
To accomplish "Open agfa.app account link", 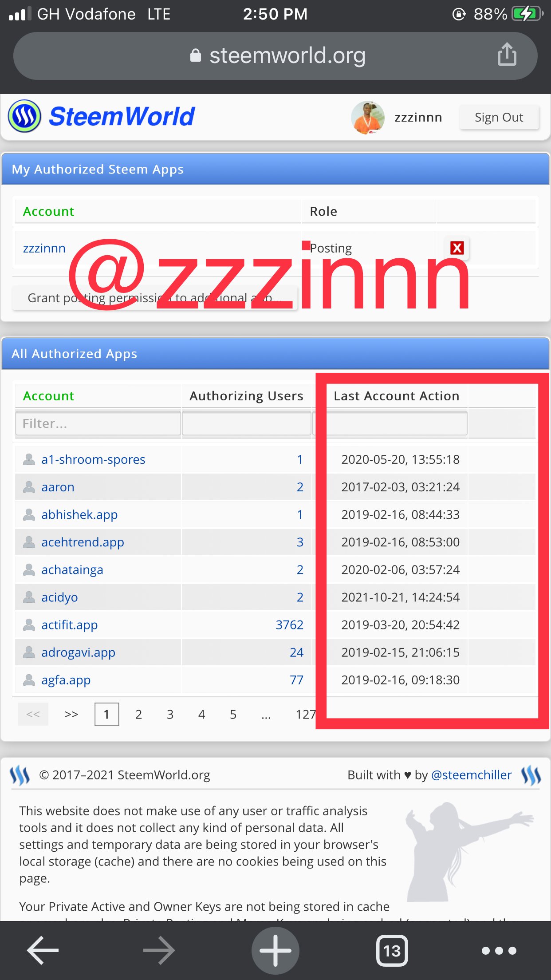I will pyautogui.click(x=66, y=680).
